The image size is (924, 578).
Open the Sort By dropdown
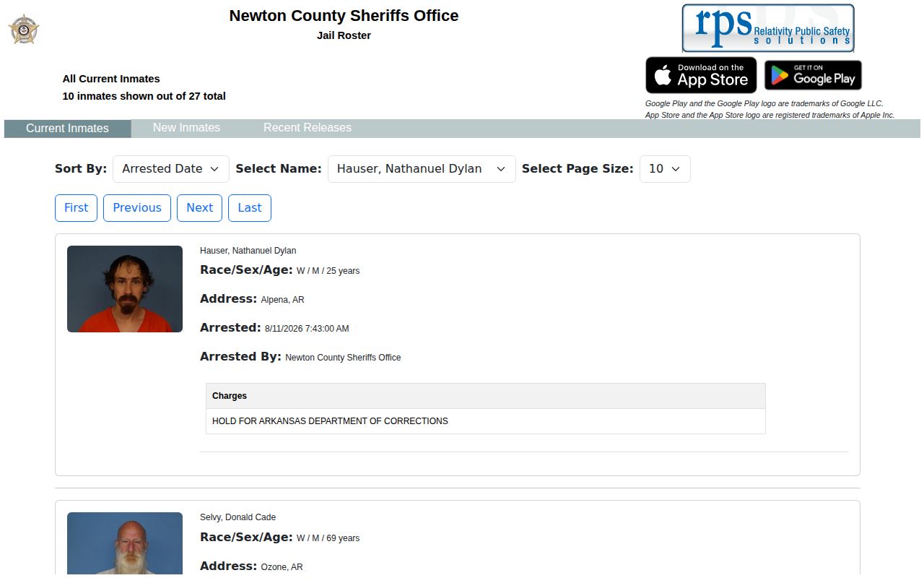171,169
